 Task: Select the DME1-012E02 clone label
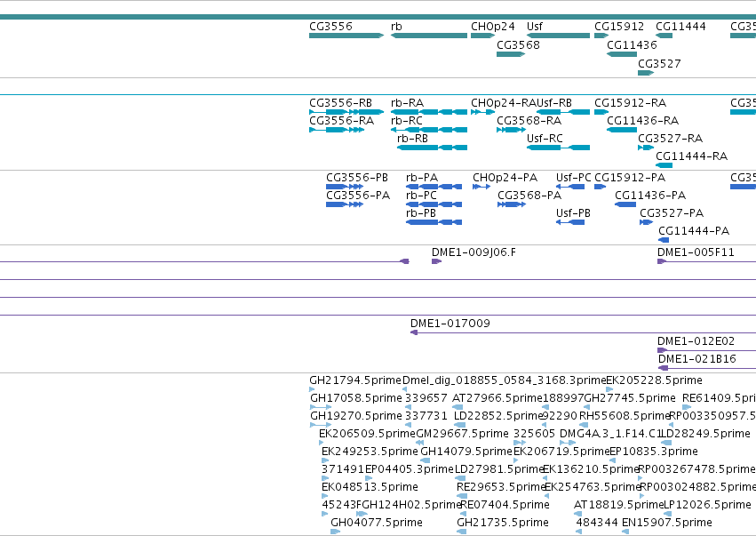tap(696, 341)
